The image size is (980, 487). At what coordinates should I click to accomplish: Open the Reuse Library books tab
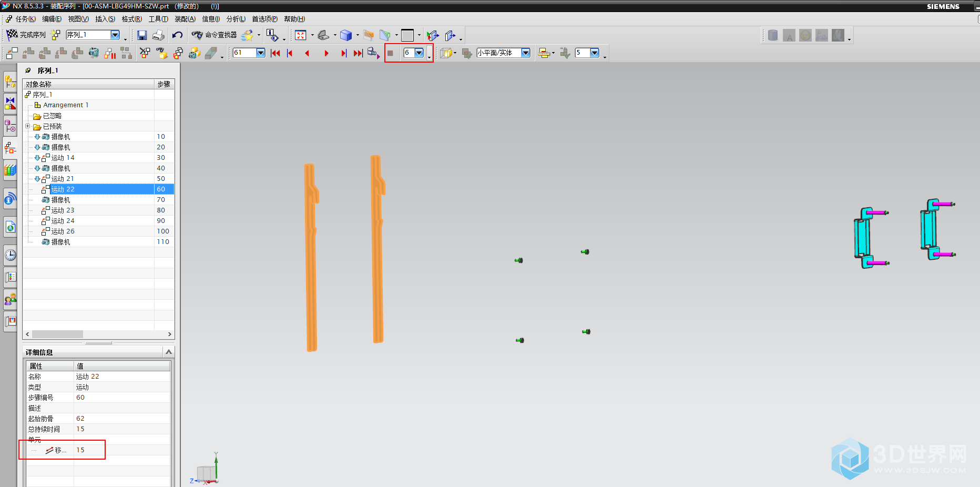pyautogui.click(x=10, y=170)
